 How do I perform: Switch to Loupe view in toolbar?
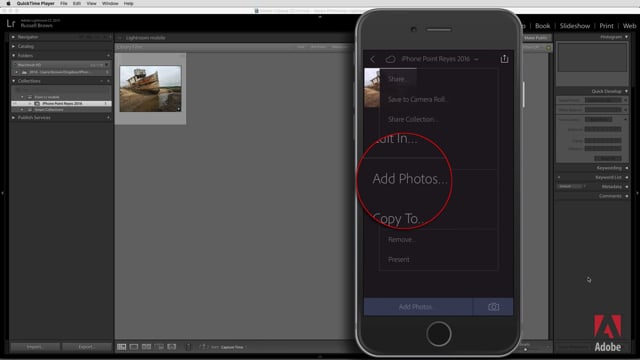click(x=134, y=347)
